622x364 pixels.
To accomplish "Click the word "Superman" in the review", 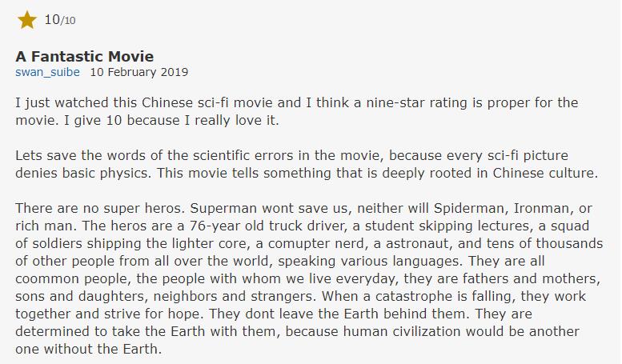I will click(199, 209).
